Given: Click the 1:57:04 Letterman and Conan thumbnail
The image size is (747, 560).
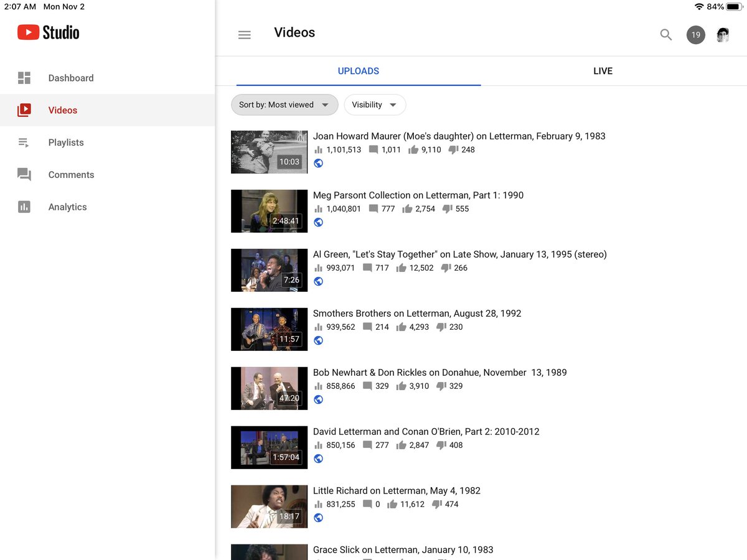Looking at the screenshot, I should pos(269,447).
